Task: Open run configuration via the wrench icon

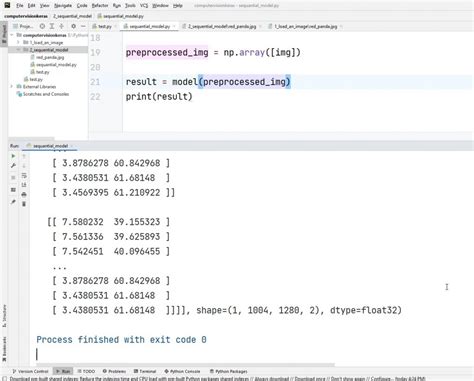Action: click(13, 166)
